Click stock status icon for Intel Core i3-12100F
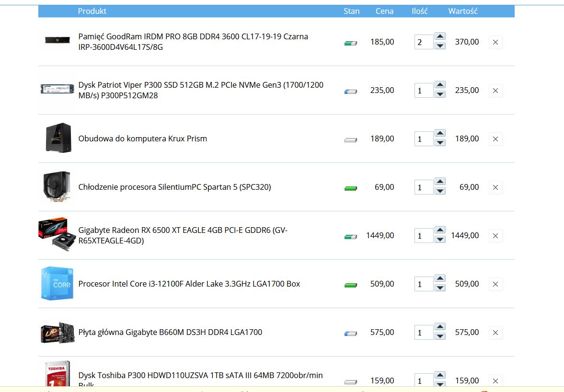Screen dimensions: 564x392 (350, 285)
